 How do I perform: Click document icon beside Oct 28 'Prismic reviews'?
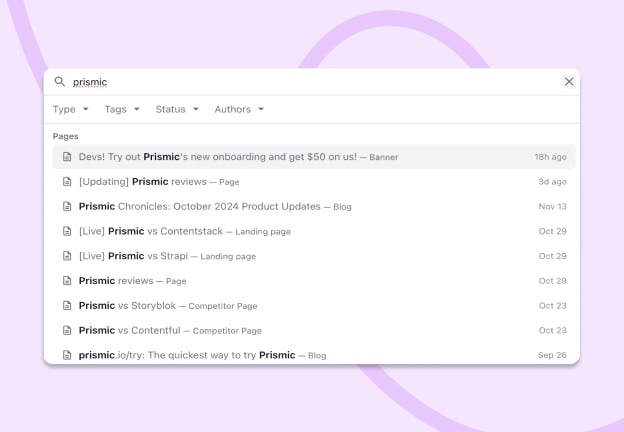point(67,281)
